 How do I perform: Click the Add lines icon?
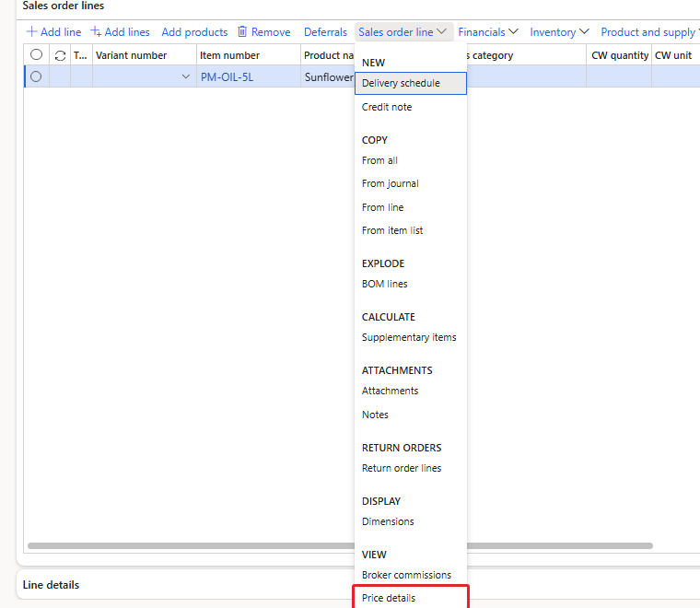coord(96,31)
